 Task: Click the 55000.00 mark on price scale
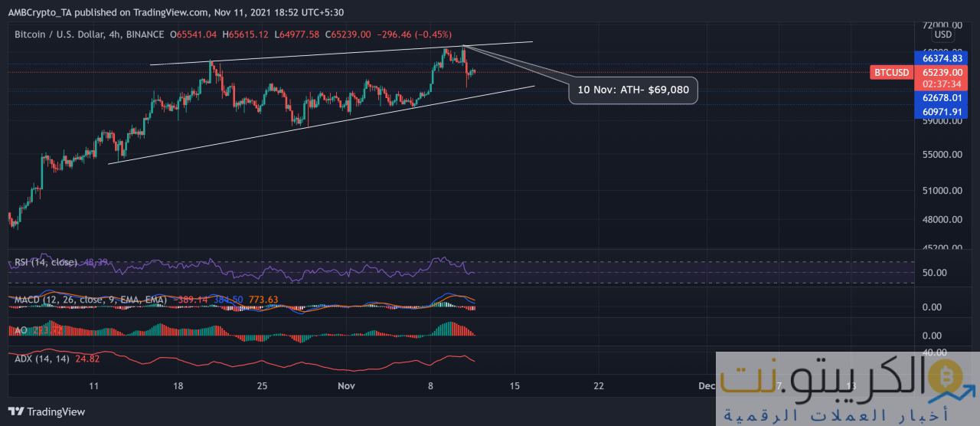tap(941, 155)
